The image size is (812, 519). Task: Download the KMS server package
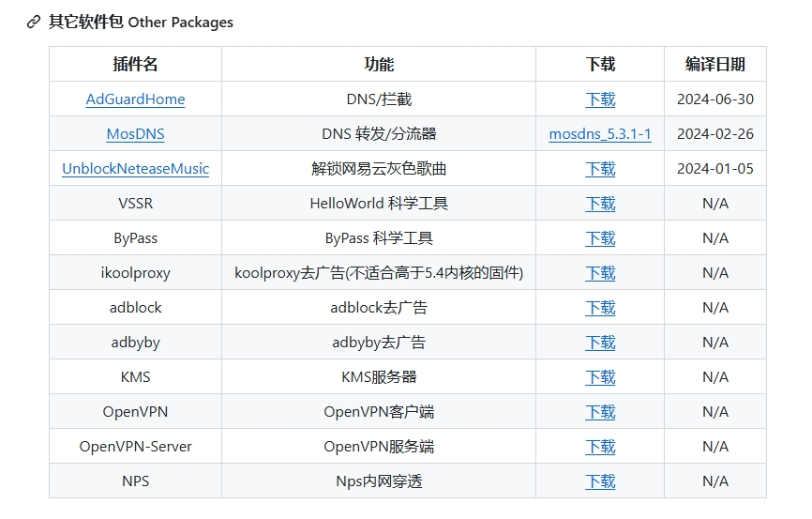pos(600,377)
